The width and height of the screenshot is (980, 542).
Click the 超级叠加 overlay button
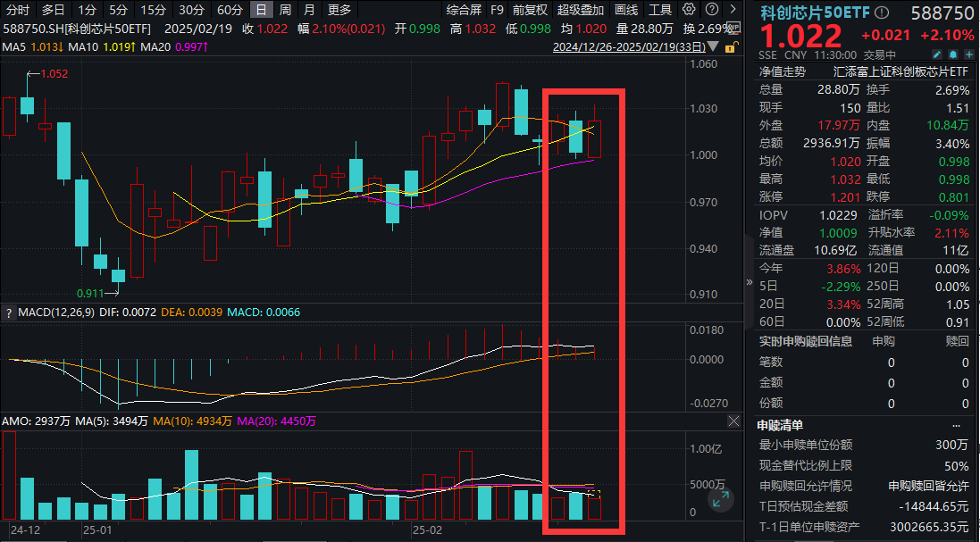581,10
